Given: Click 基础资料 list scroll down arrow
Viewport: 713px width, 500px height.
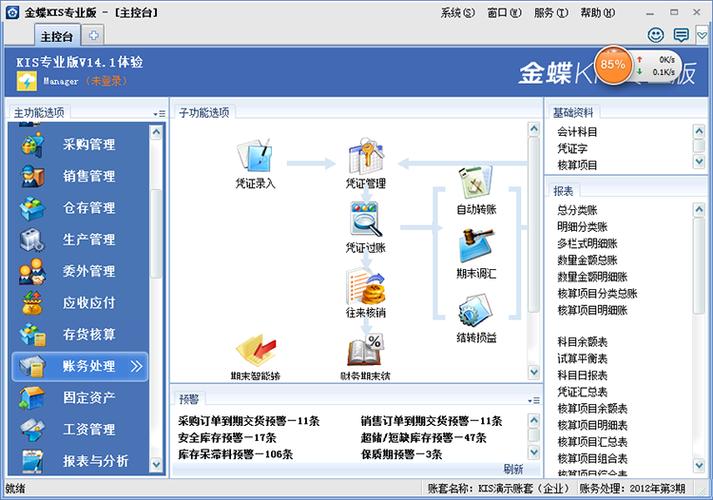Looking at the screenshot, I should [699, 161].
